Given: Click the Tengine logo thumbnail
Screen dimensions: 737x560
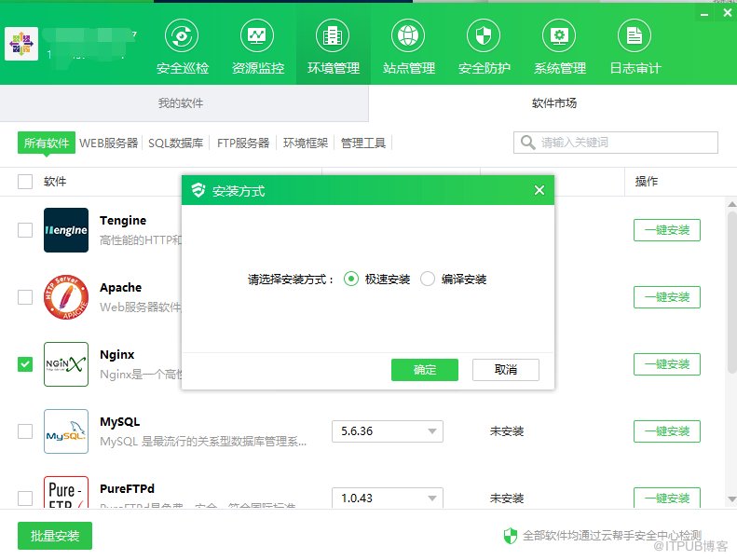Looking at the screenshot, I should (66, 230).
